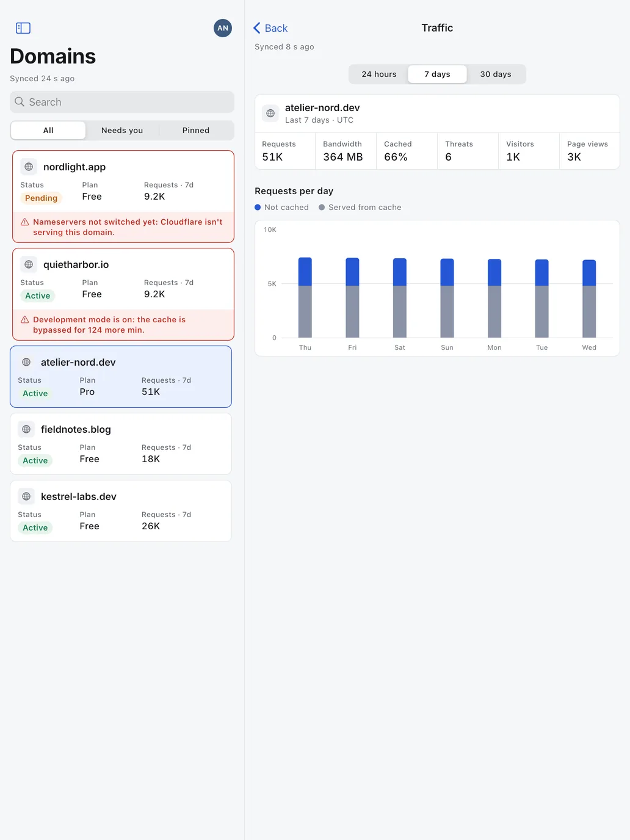Click the Last 7 days · UTC subtitle
Image resolution: width=630 pixels, height=840 pixels.
point(319,120)
